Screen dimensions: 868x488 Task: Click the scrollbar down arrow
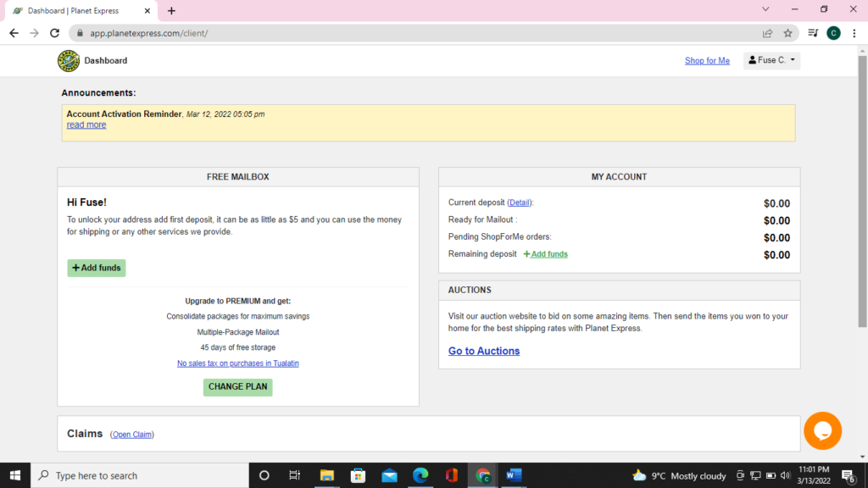[x=862, y=457]
